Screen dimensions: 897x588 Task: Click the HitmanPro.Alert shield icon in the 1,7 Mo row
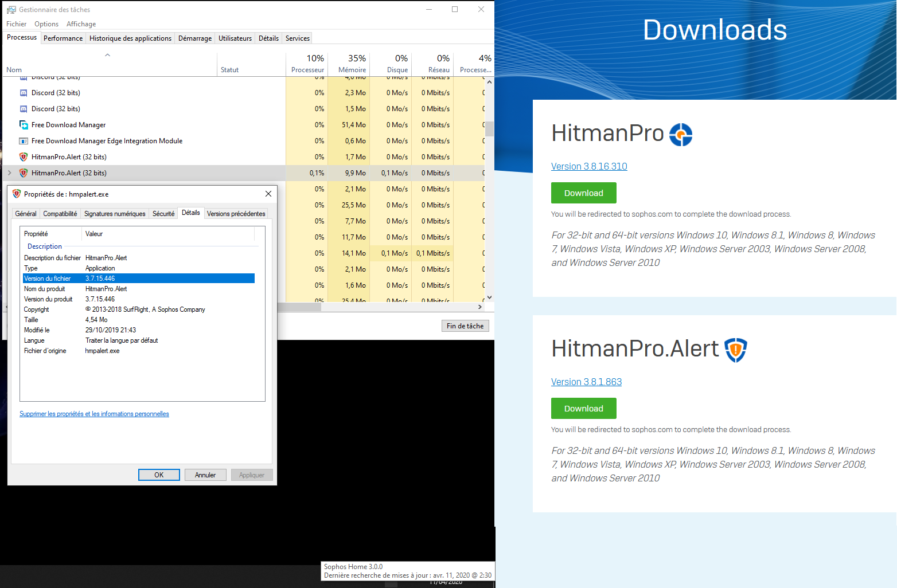coord(24,157)
